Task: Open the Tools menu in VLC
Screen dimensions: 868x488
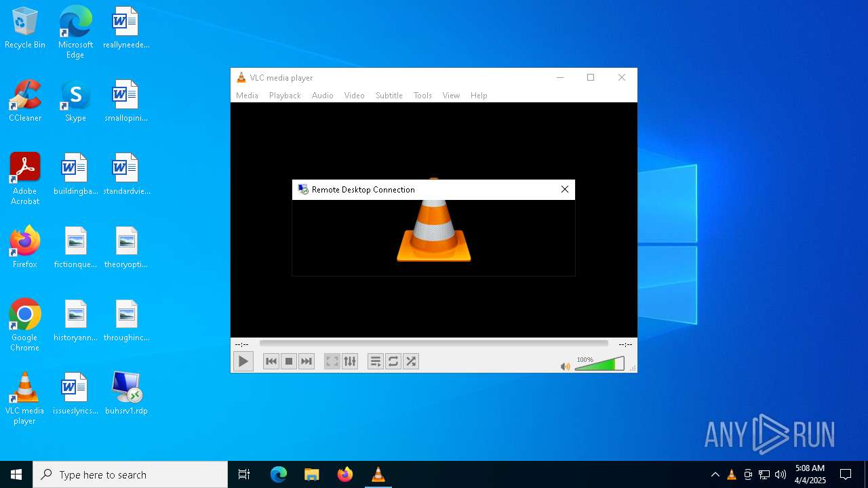Action: point(422,96)
